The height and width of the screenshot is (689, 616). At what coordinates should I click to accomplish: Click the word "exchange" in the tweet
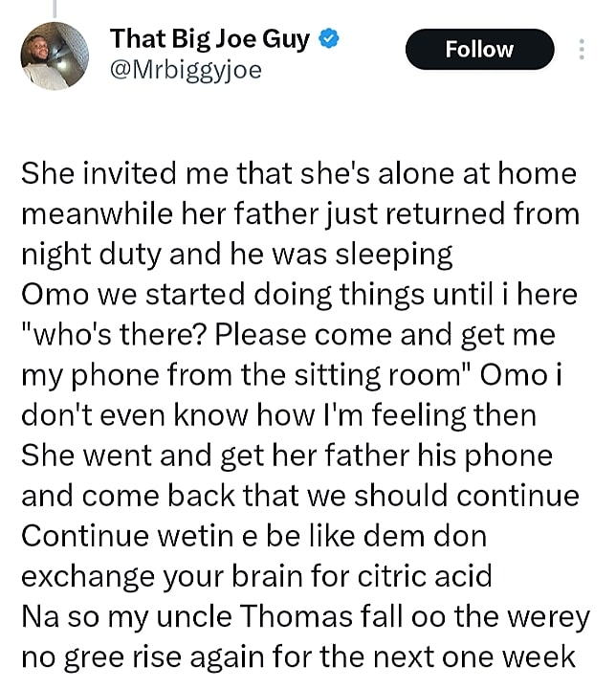point(87,577)
